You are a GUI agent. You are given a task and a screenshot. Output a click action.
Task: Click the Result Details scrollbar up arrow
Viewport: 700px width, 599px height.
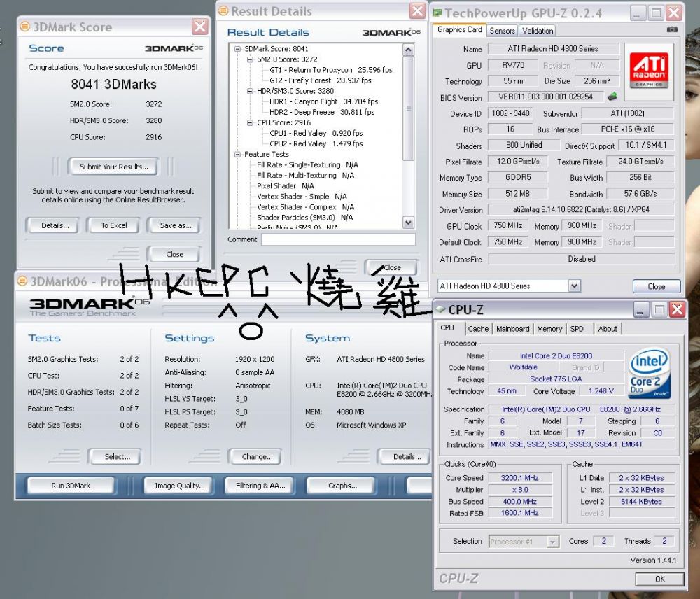[x=408, y=50]
